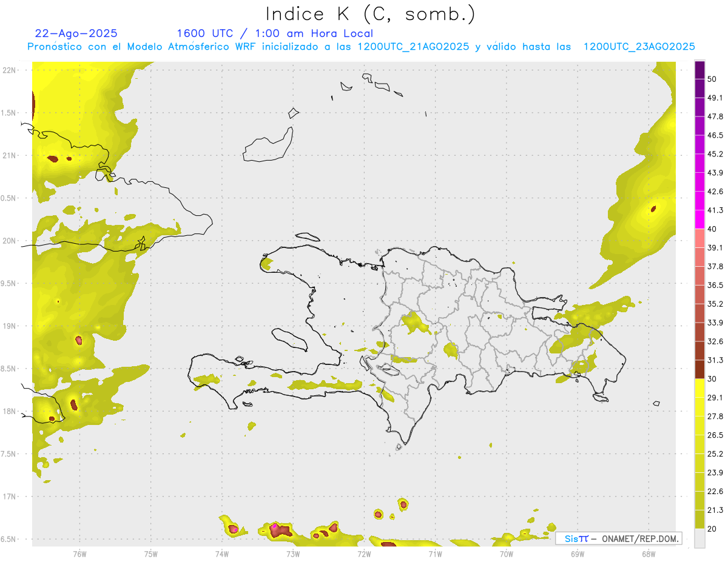Click the 21N latitude label
Viewport: 728px width, 562px height.
[10, 155]
